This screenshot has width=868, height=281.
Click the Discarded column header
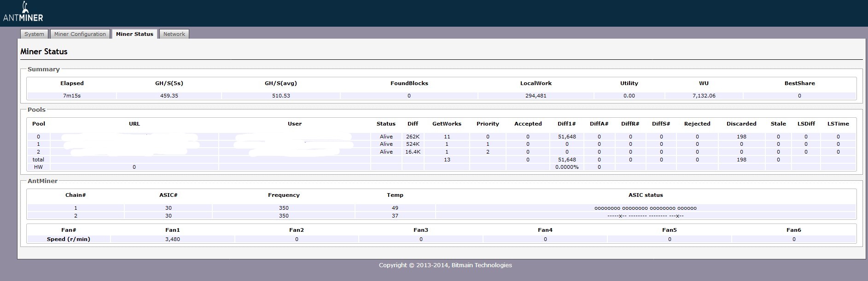pyautogui.click(x=741, y=124)
